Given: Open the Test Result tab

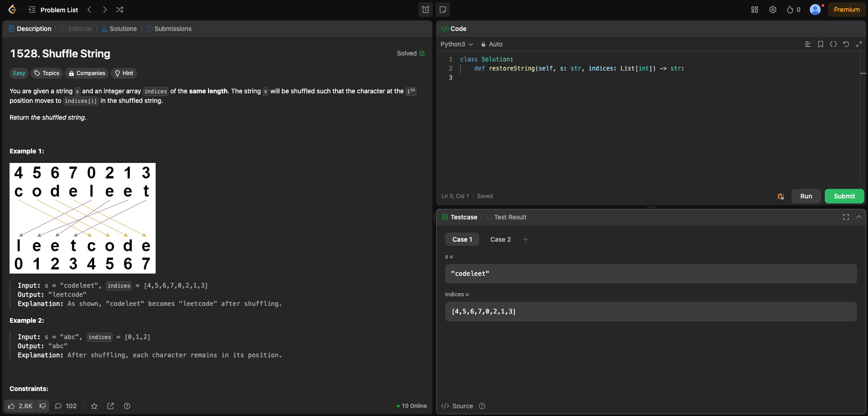Looking at the screenshot, I should (510, 217).
